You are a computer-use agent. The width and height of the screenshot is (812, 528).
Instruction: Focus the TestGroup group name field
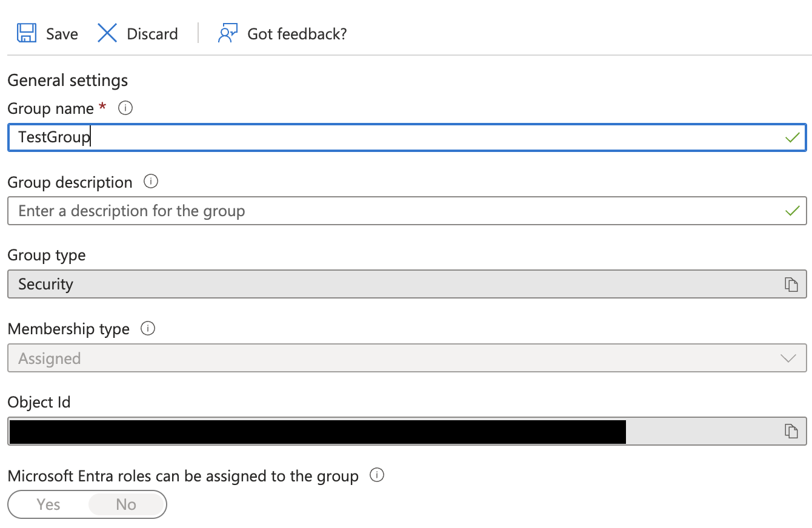tap(407, 137)
